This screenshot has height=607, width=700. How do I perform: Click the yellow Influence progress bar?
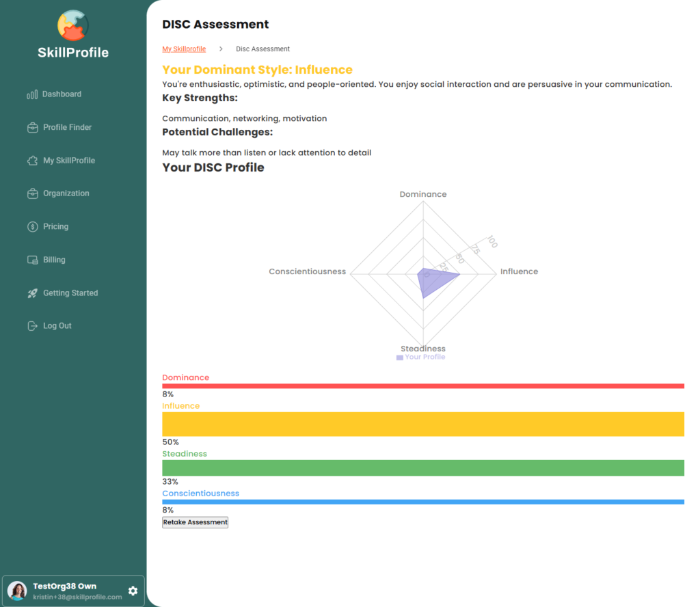coord(422,424)
